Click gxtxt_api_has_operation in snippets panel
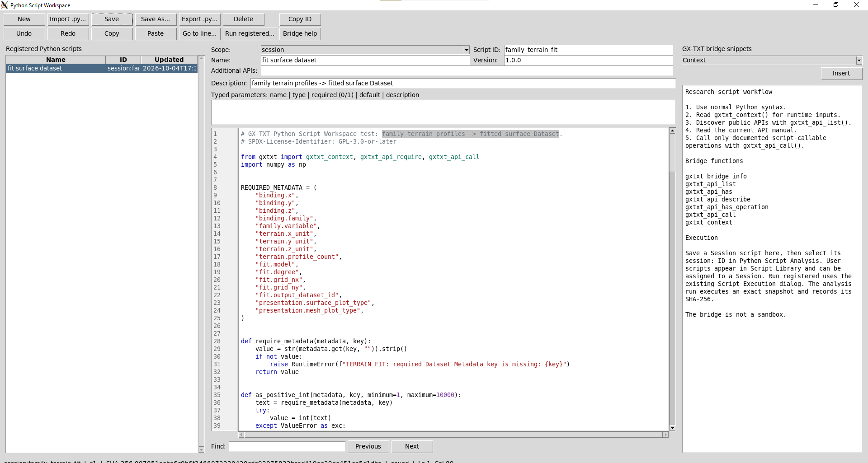 coord(727,207)
